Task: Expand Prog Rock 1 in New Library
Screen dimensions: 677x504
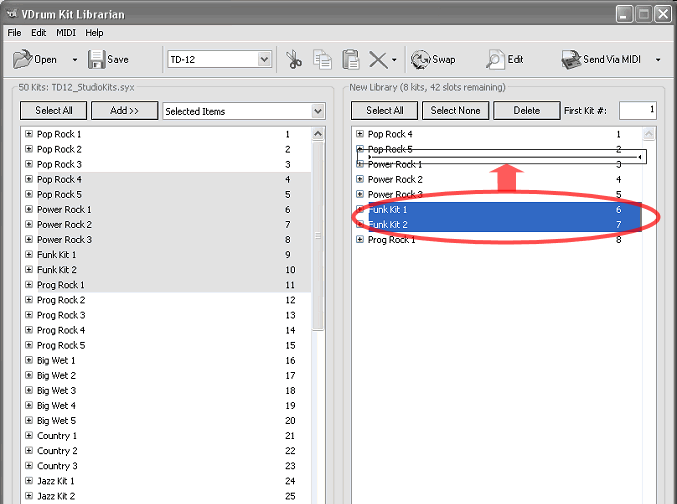Action: tap(360, 240)
